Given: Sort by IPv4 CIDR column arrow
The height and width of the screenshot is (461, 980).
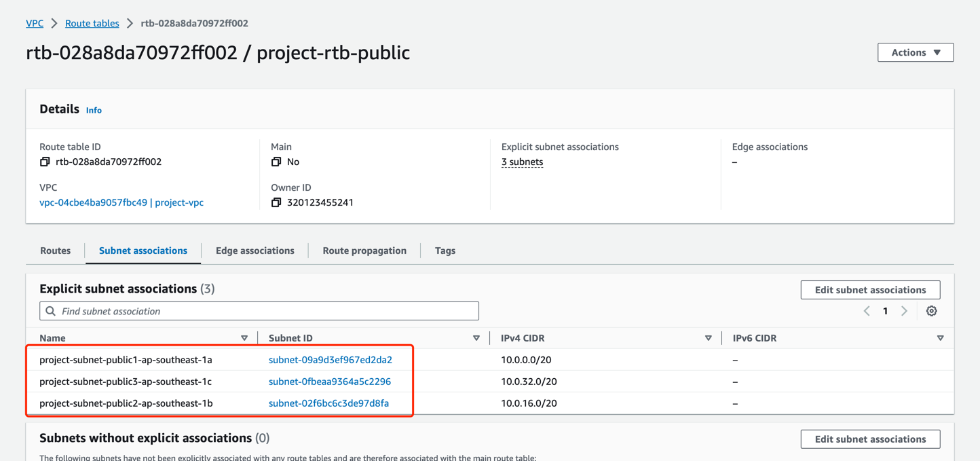Looking at the screenshot, I should coord(708,338).
